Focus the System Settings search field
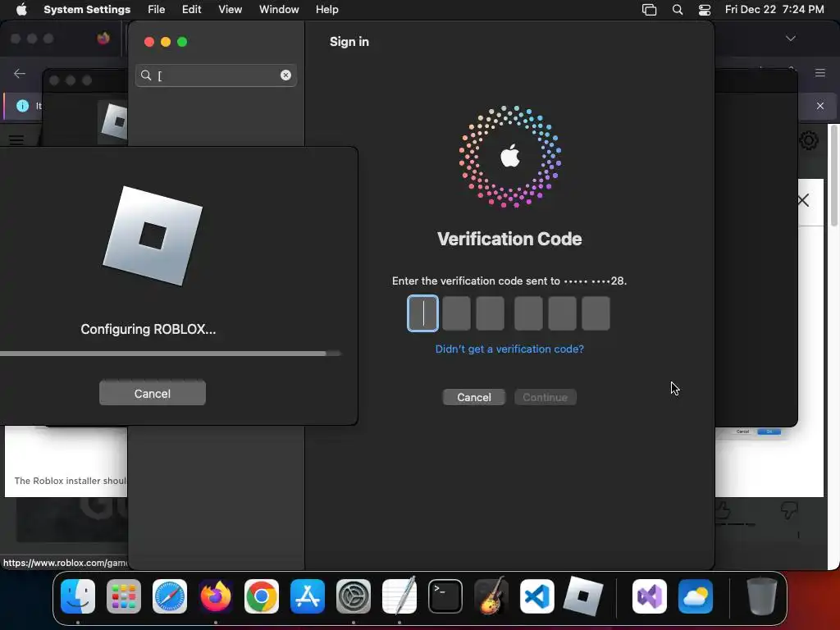Viewport: 840px width, 630px height. click(x=216, y=75)
